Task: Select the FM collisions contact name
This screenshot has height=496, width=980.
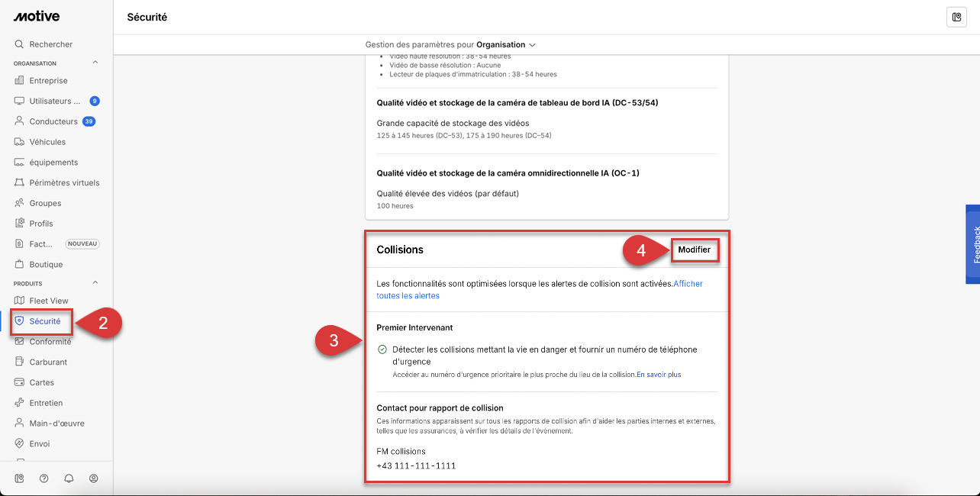Action: tap(401, 451)
